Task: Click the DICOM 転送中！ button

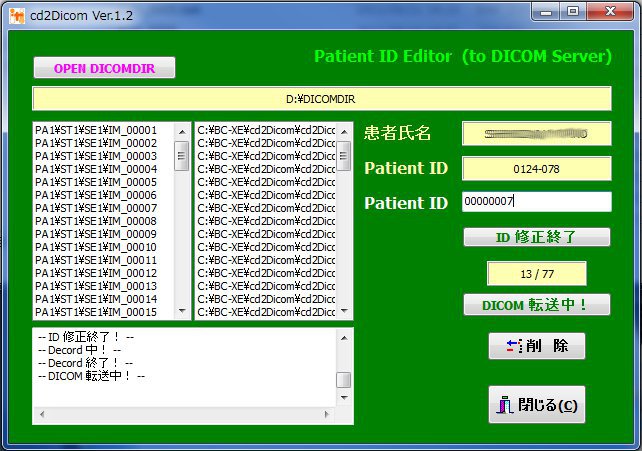Action: (x=536, y=305)
